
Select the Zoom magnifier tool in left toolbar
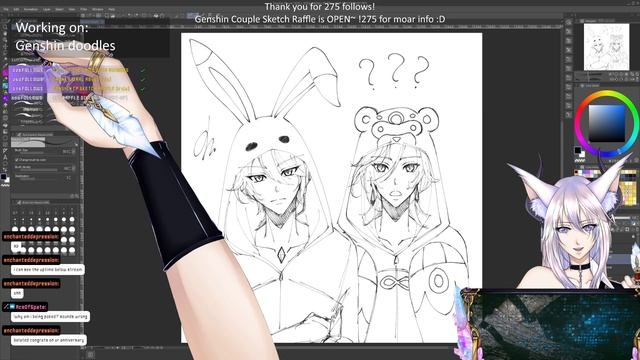[x=5, y=27]
